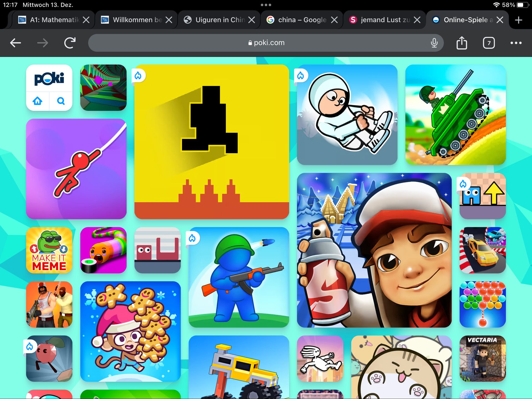Screen dimensions: 532x399
Task: Open the Make It Meme game
Action: point(49,250)
